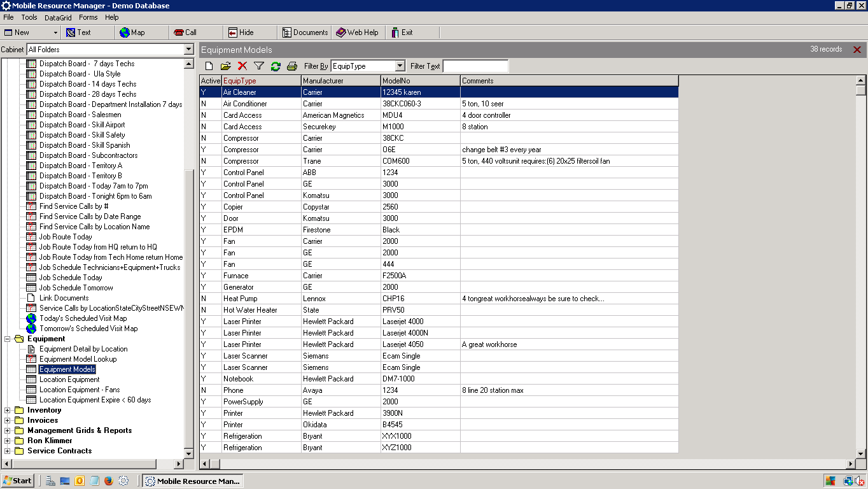Open the New button dropdown arrow
The height and width of the screenshot is (489, 868).
tap(56, 32)
